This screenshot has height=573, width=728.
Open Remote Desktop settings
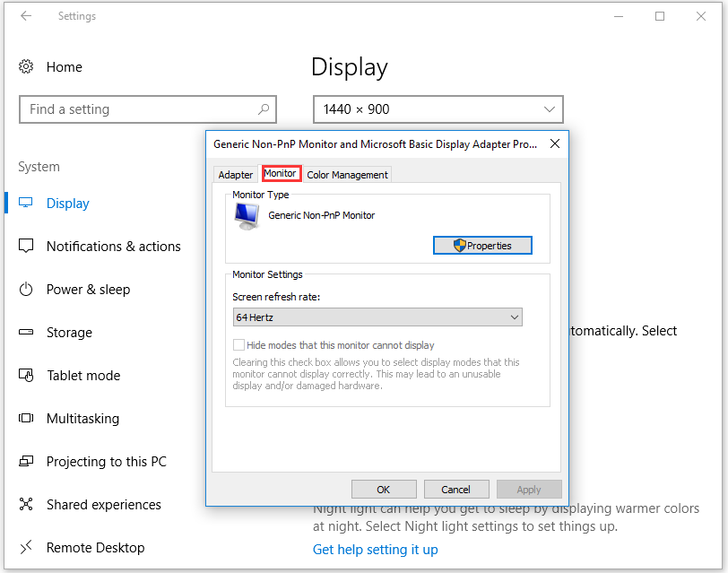click(96, 548)
